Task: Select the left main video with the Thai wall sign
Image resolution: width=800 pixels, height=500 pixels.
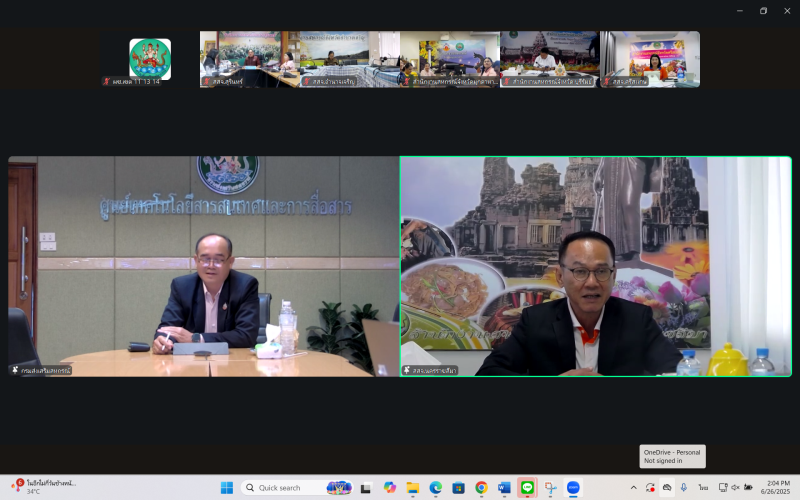Action: [x=204, y=266]
